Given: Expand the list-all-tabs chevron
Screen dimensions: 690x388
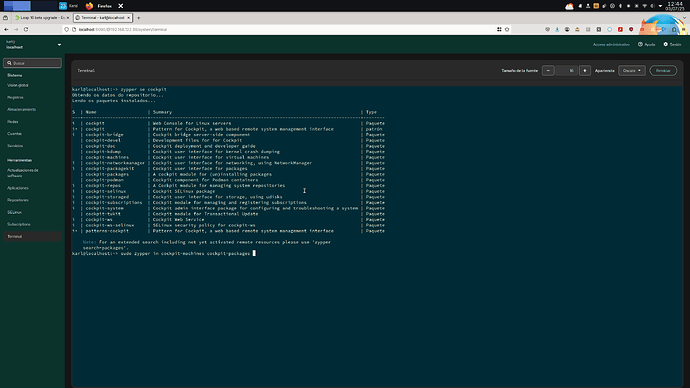Looking at the screenshot, I should coord(684,18).
